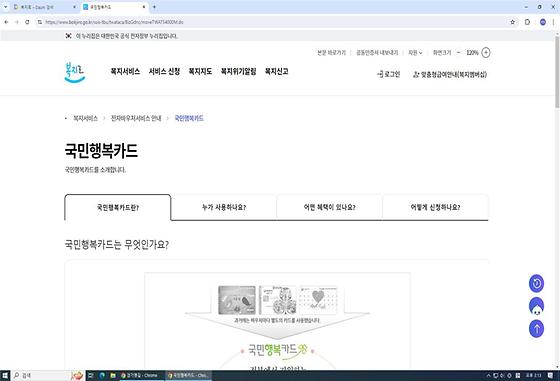Bookmark this page with the star icon
560x381 pixels.
(512, 22)
